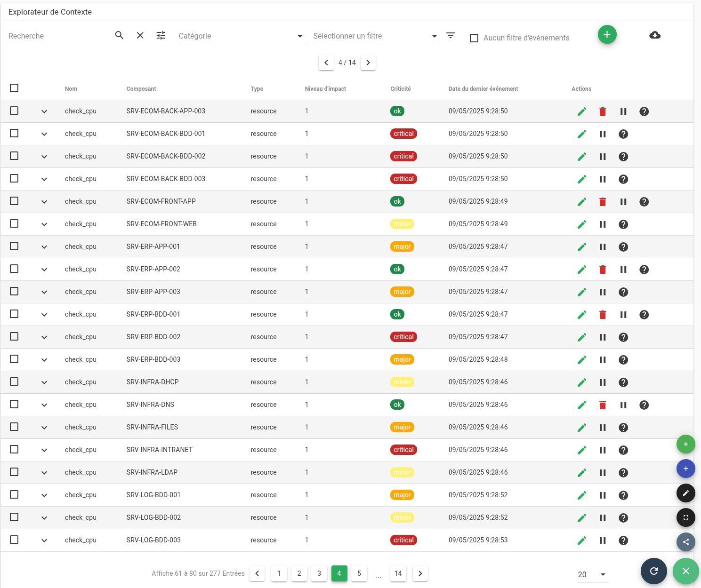This screenshot has width=701, height=588.
Task: Open advanced search tune icon
Action: [161, 35]
